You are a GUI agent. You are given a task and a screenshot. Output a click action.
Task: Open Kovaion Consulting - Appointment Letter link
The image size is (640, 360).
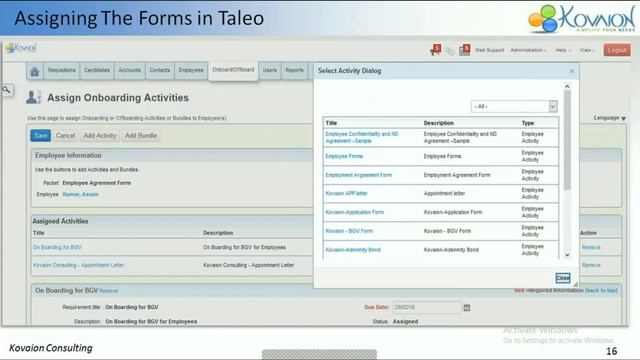[x=78, y=265]
